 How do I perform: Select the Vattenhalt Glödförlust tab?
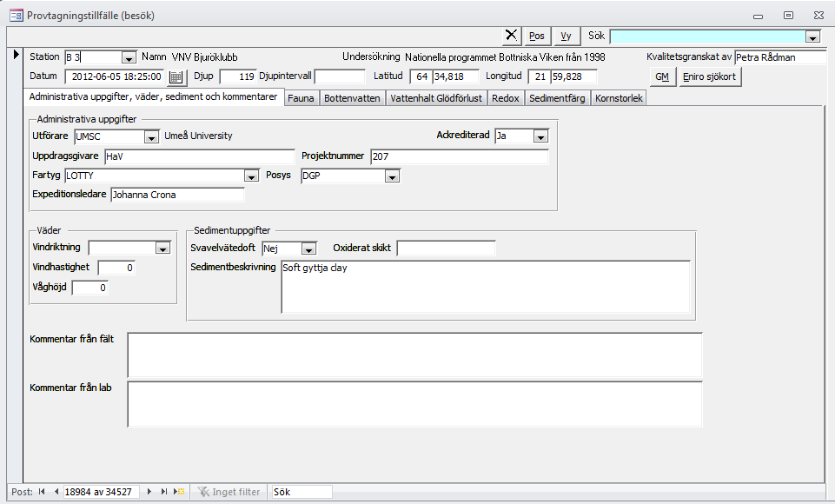(436, 98)
